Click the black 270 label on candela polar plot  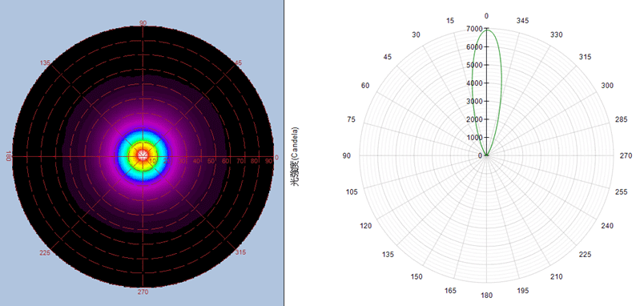(x=626, y=155)
